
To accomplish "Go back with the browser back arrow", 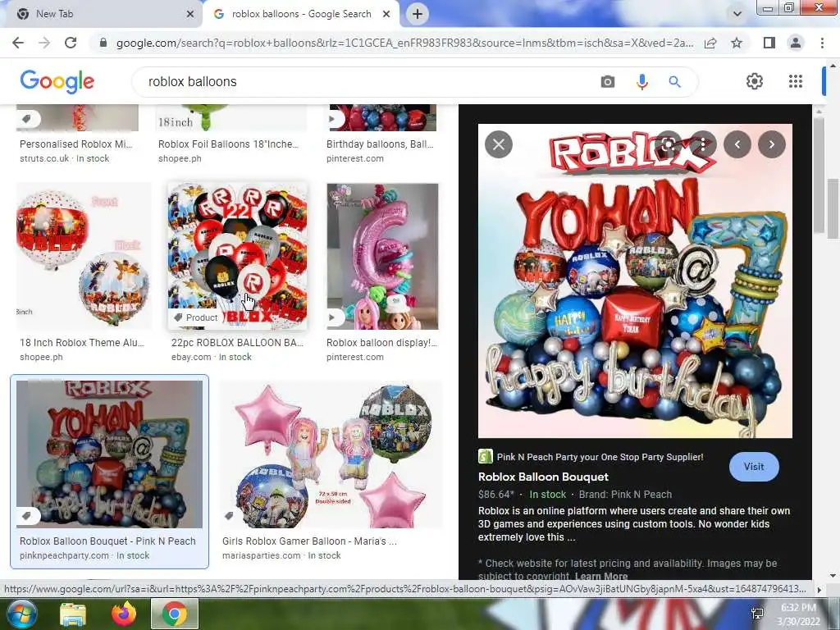I will [18, 43].
